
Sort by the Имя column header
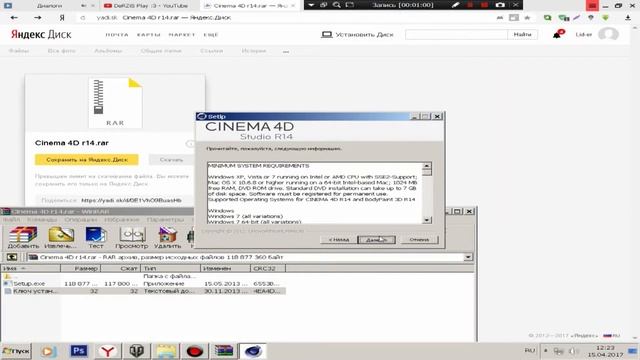[x=31, y=268]
